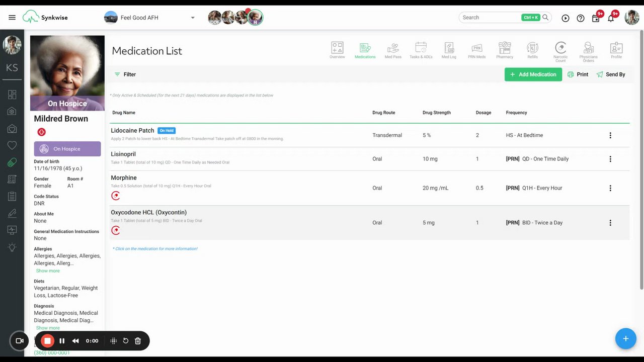644x362 pixels.
Task: Open Oxycodone HCL row options menu
Action: [610, 223]
